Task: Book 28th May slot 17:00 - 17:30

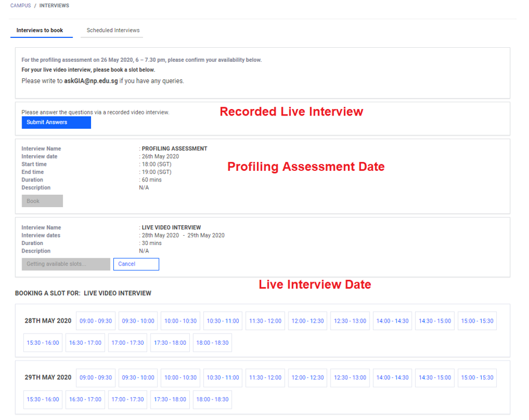Action: point(127,342)
